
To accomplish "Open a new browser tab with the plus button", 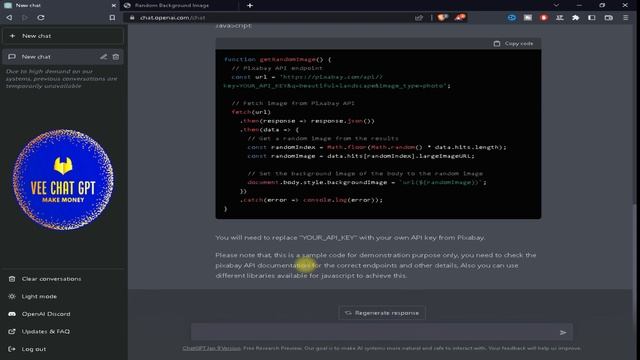I will pos(250,5).
